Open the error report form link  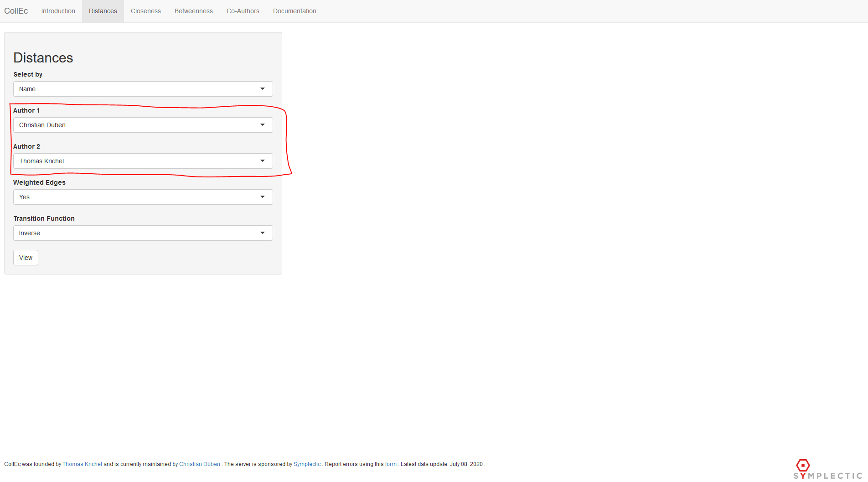point(391,464)
